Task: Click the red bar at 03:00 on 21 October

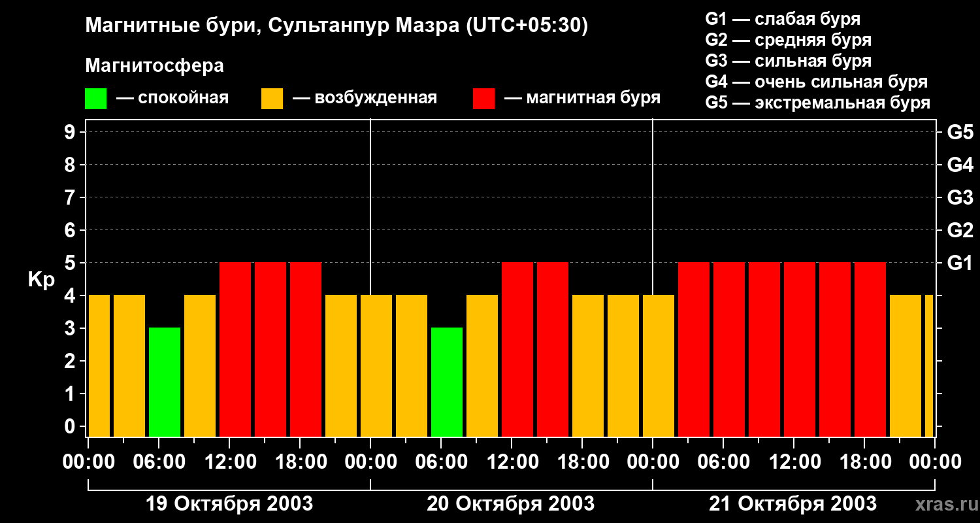Action: [x=694, y=349]
